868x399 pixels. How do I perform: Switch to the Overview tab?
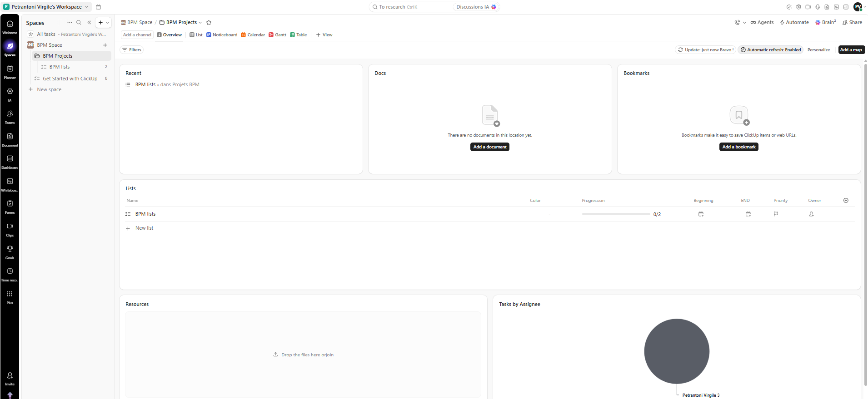169,35
